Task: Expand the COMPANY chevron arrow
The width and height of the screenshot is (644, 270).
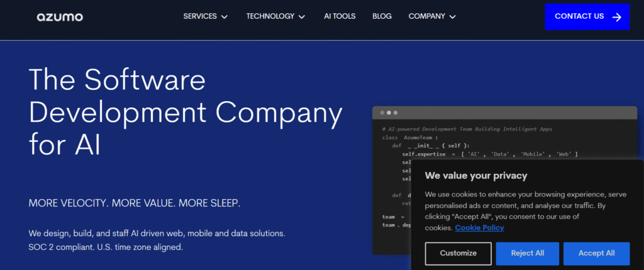Action: [x=453, y=17]
